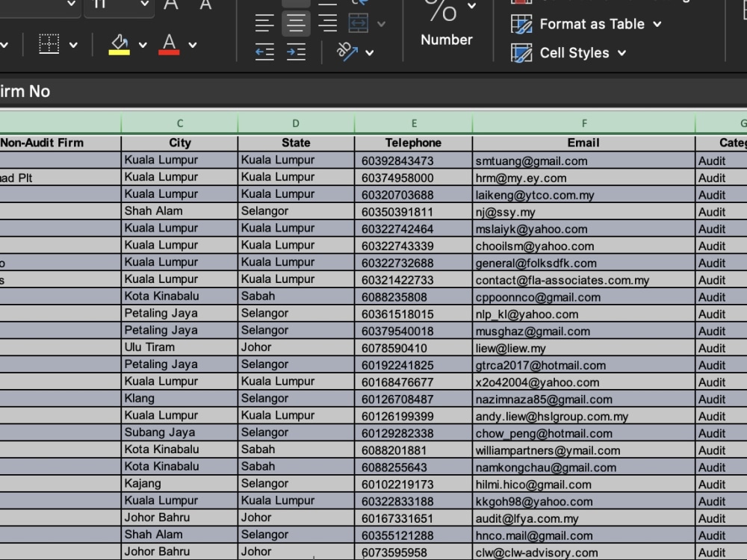Toggle left text alignment
Screen dimensions: 747x560
point(264,22)
